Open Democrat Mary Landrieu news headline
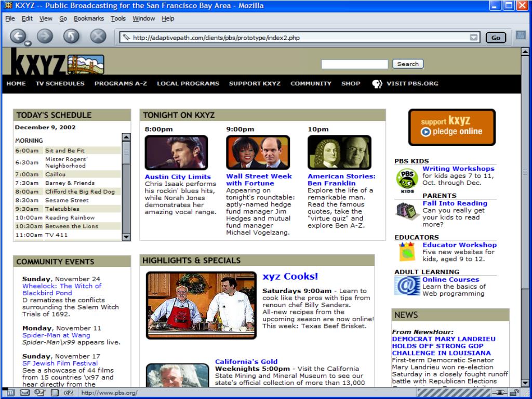 pyautogui.click(x=444, y=346)
